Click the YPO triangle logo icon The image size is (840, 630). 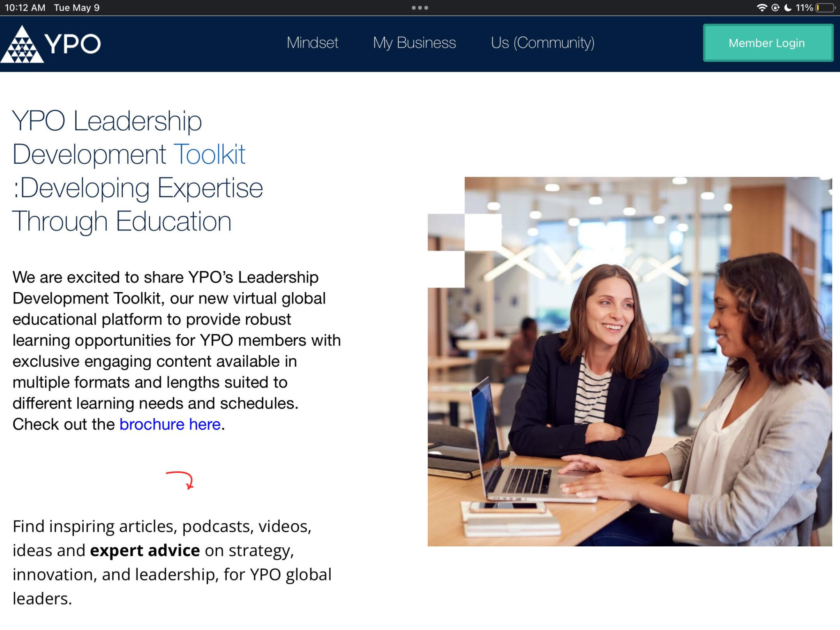coord(22,44)
